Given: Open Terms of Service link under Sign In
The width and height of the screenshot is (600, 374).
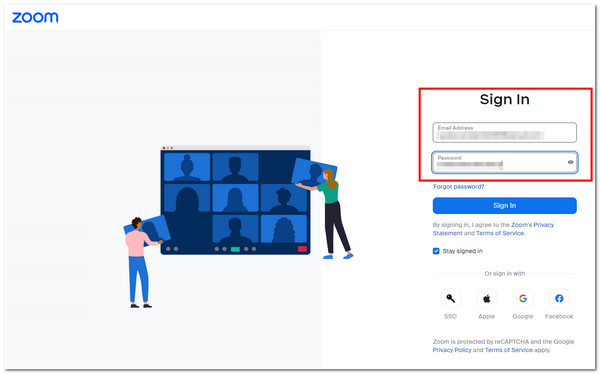Looking at the screenshot, I should [500, 233].
